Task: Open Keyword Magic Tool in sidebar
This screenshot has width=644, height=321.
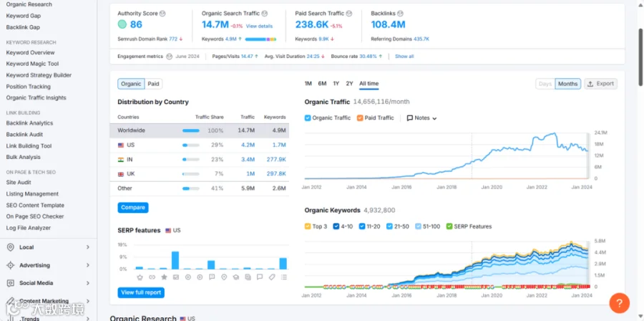Action: (x=32, y=64)
